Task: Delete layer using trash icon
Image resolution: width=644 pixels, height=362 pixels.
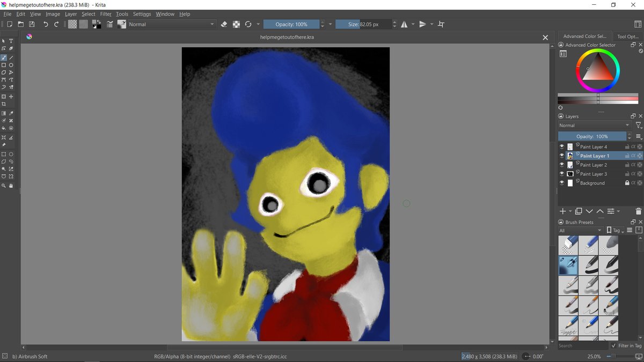Action: click(x=638, y=211)
